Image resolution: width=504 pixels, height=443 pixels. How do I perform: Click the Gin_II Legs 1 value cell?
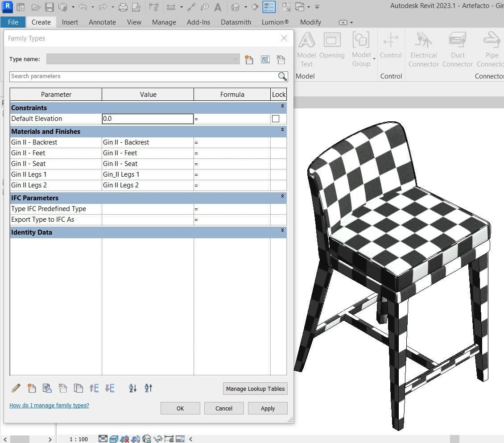point(148,174)
